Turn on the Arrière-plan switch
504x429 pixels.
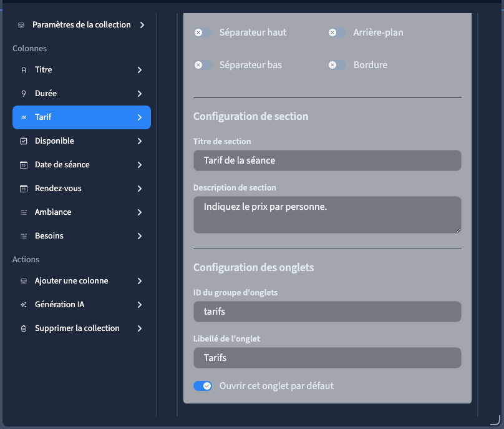click(x=337, y=32)
